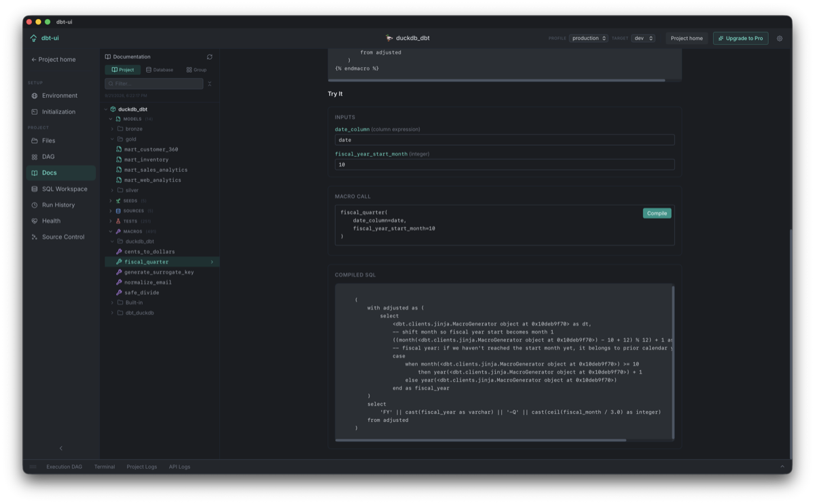Open the Execution DAG bottom tab
This screenshot has height=504, width=815.
click(65, 467)
